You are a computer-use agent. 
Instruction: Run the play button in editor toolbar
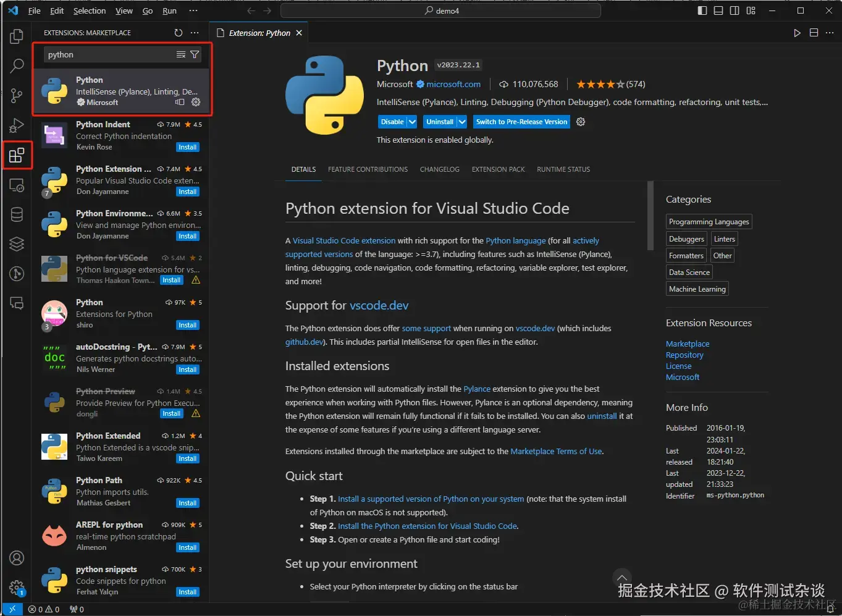pyautogui.click(x=798, y=33)
